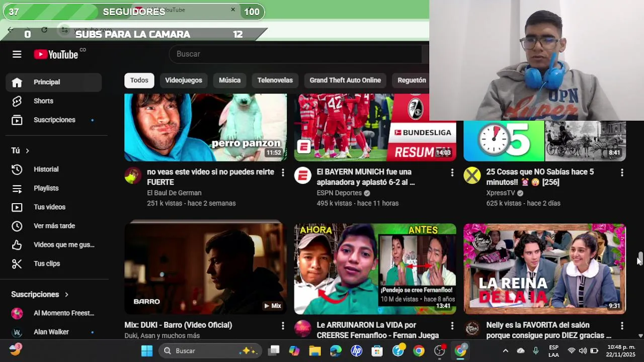The image size is (644, 362).
Task: Open volume control in system tray
Action: pyautogui.click(x=583, y=350)
